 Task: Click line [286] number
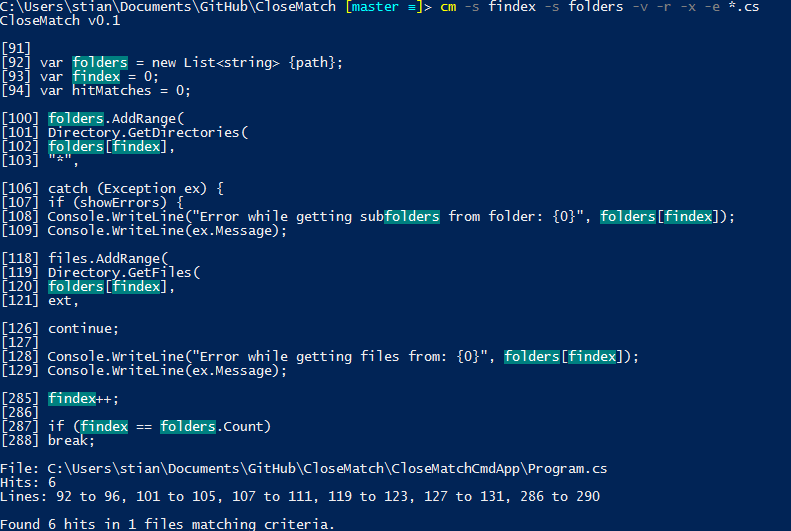[x=20, y=413]
